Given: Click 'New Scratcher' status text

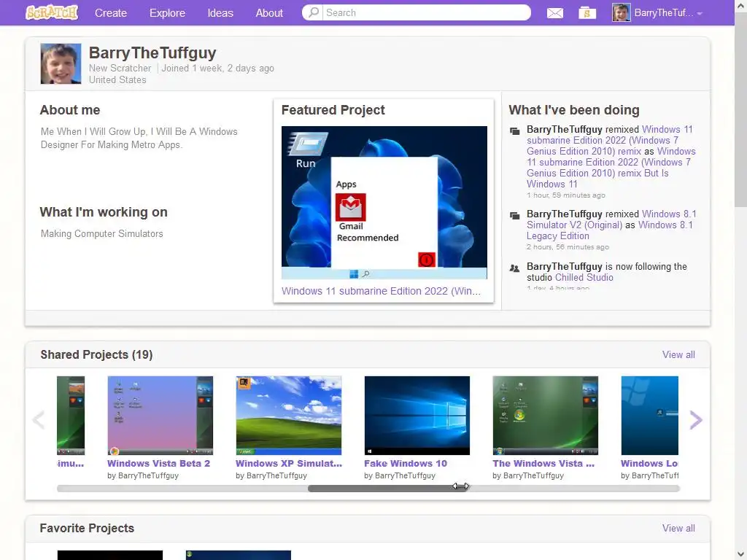Looking at the screenshot, I should (120, 68).
